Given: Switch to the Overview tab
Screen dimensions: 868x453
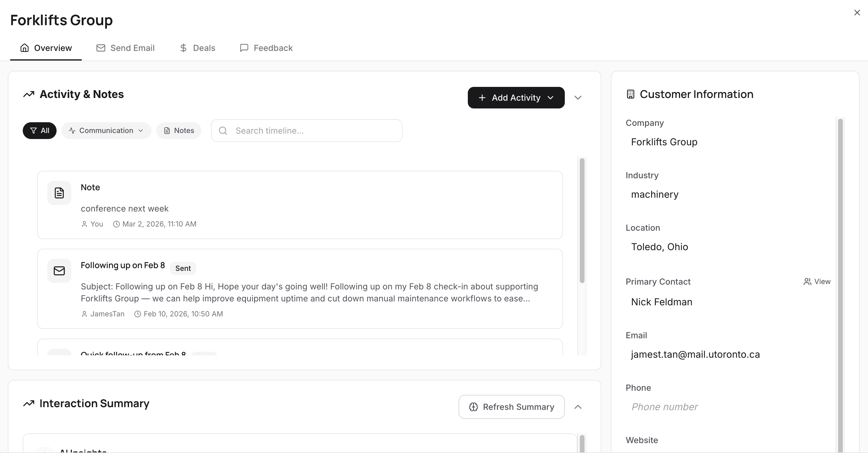Looking at the screenshot, I should (46, 48).
